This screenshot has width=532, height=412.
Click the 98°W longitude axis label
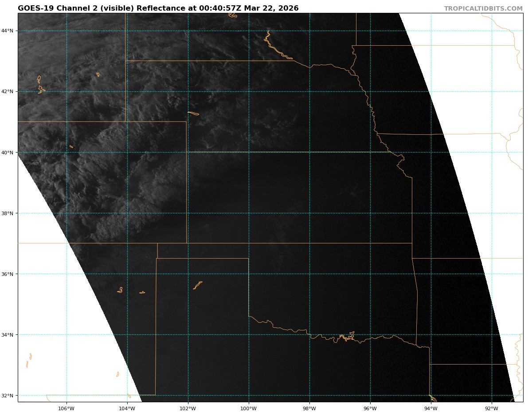coord(309,408)
